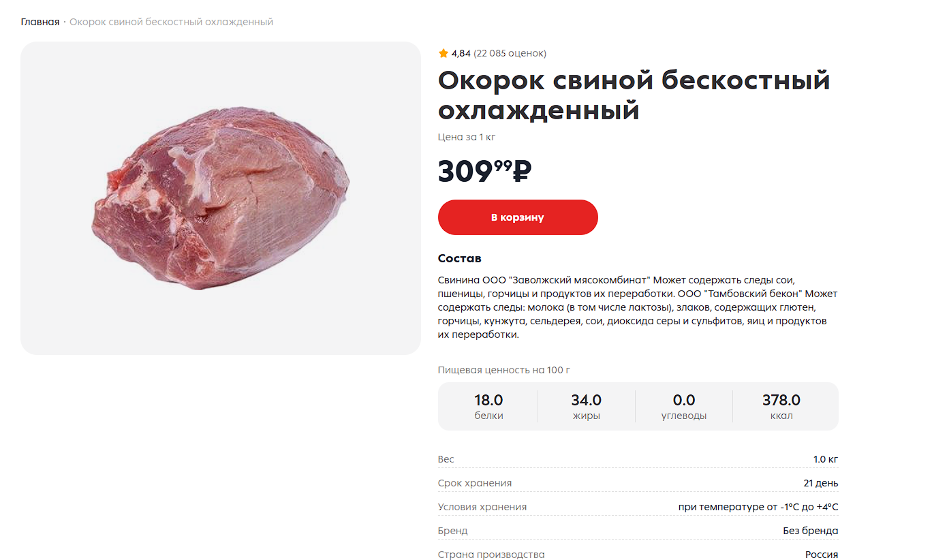Select the 34.0 жиры nutrition cell
The width and height of the screenshot is (932, 560).
tap(587, 406)
